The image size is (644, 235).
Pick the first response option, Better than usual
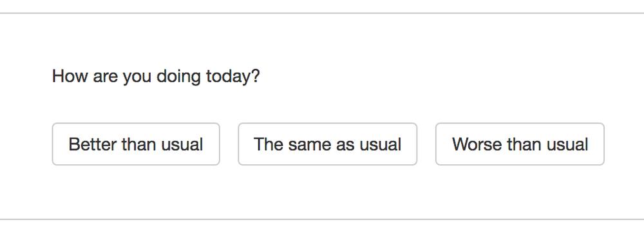click(x=136, y=144)
